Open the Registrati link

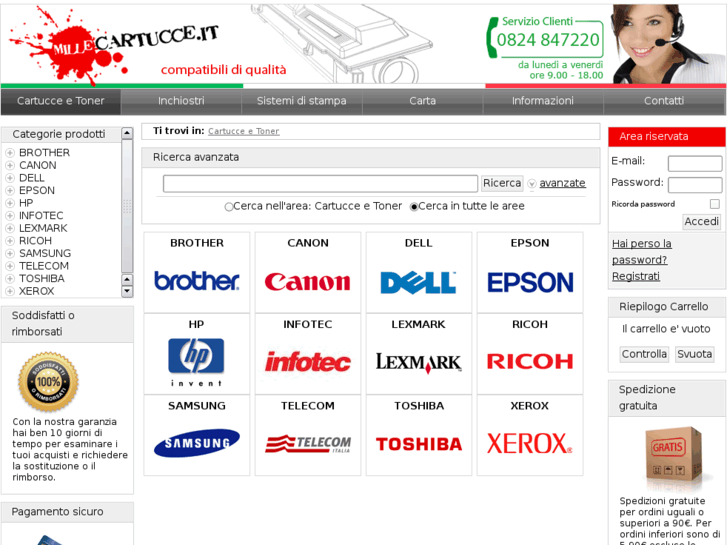pos(636,276)
